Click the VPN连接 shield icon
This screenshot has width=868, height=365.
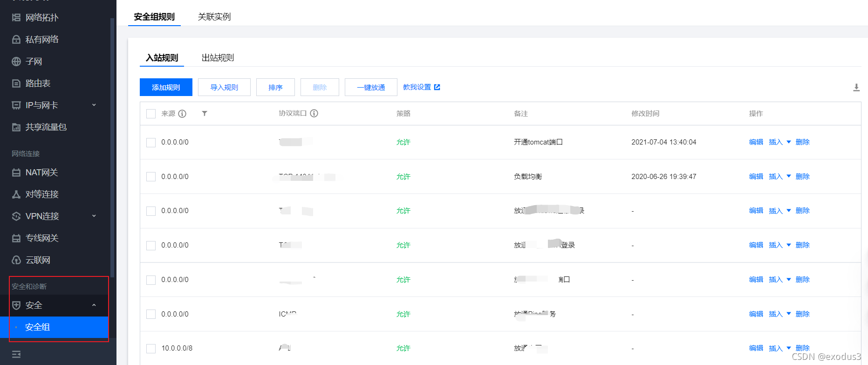(16, 216)
